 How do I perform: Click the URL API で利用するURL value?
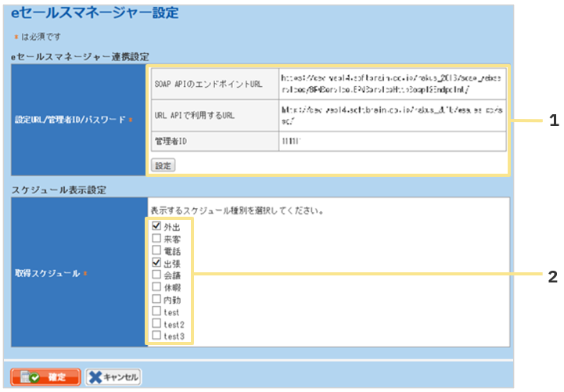pos(391,115)
